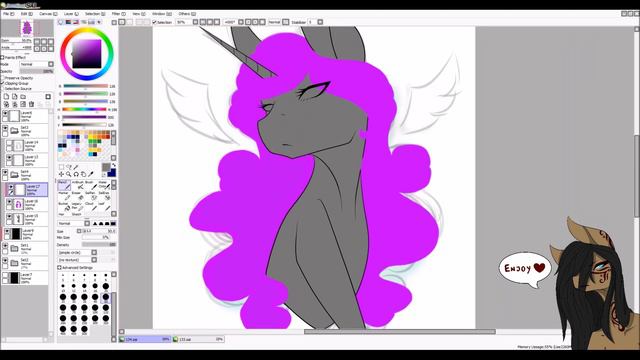Pick the flattest brush edge shape

coord(113,223)
